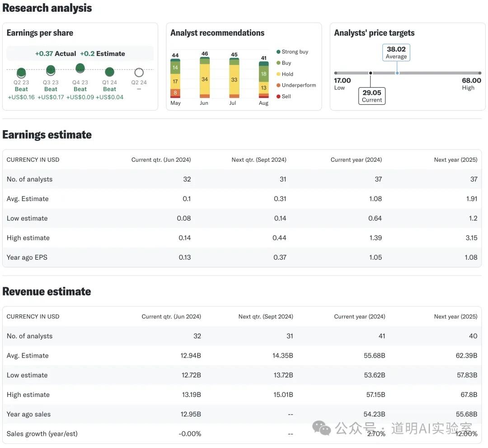Select the Q4 23 earnings marker

click(80, 68)
